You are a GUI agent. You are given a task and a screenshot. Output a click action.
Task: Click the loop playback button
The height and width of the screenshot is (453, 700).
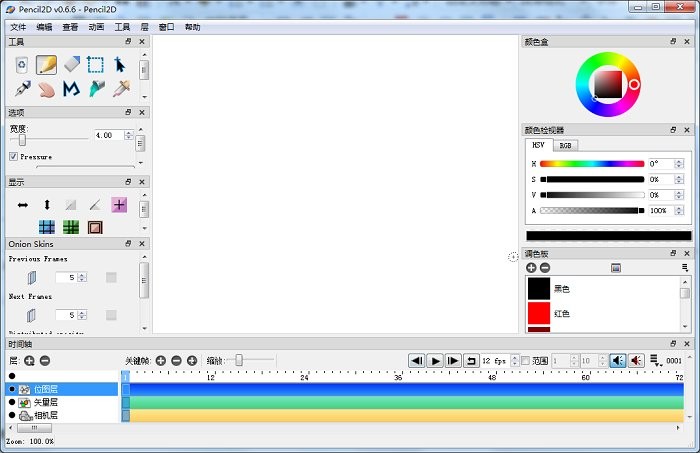click(471, 360)
